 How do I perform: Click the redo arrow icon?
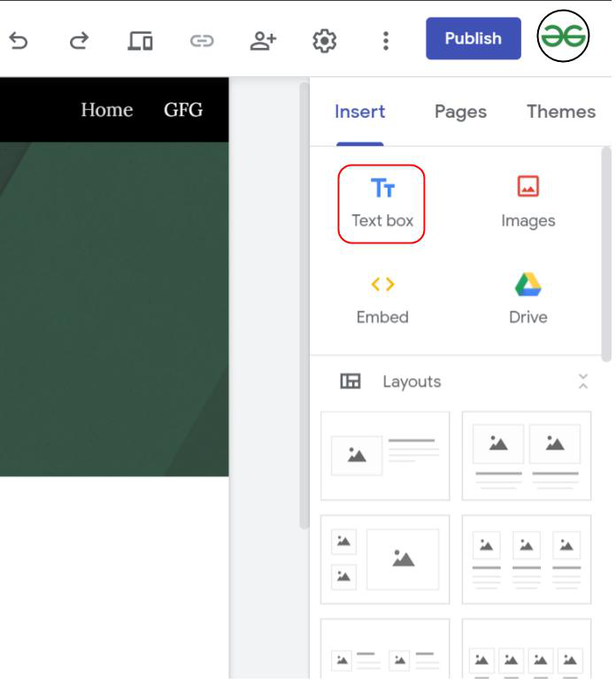(x=79, y=41)
